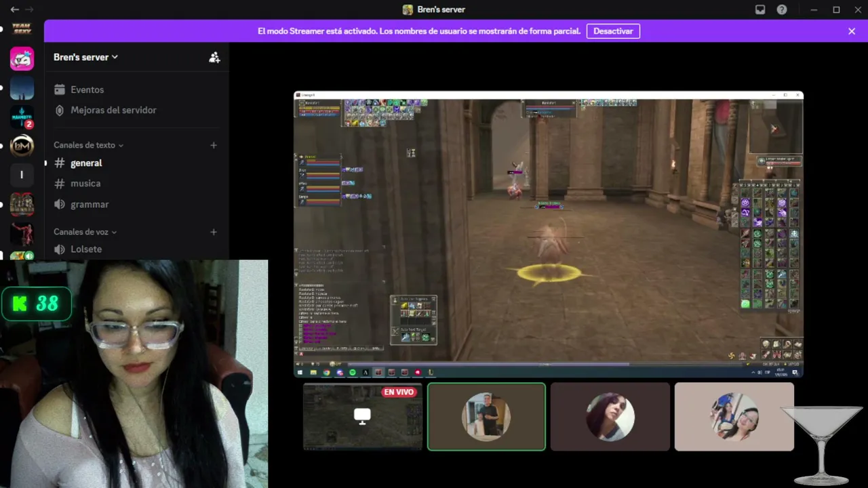Click Windows Start in the streamed taskbar

pos(300,372)
